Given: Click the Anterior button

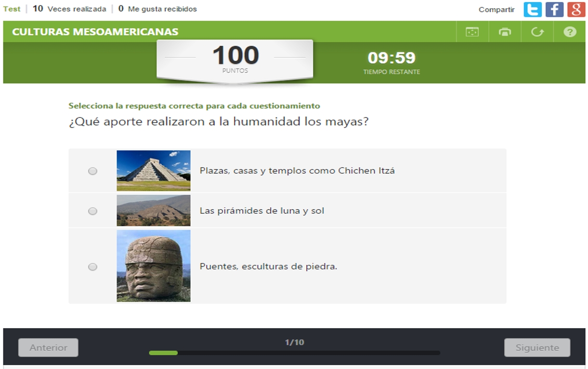Looking at the screenshot, I should [x=48, y=348].
